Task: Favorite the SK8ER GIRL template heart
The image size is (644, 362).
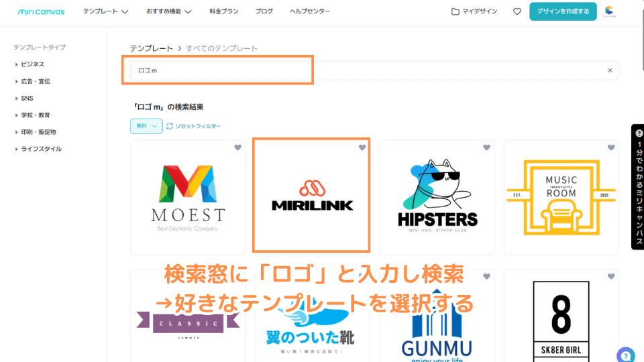Action: (x=611, y=277)
